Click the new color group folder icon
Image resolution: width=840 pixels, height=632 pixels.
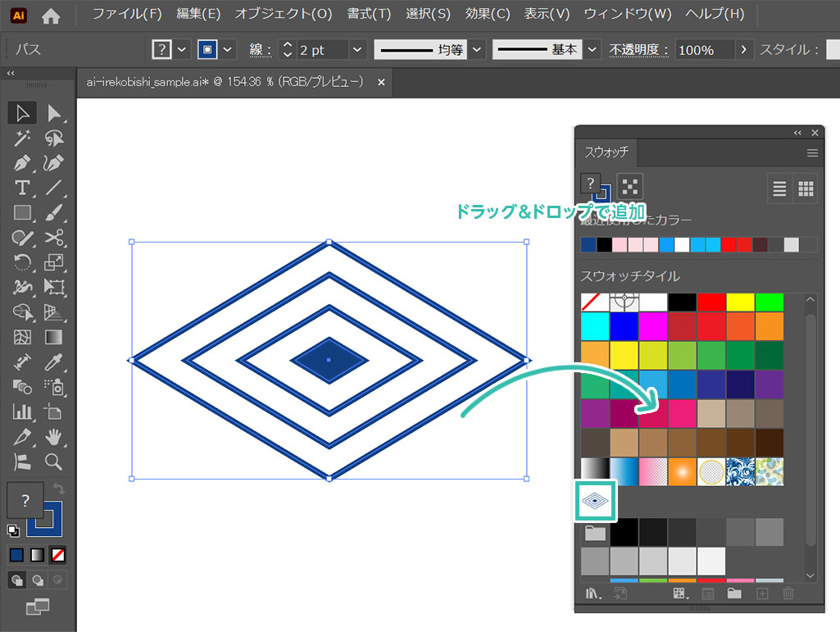(733, 593)
